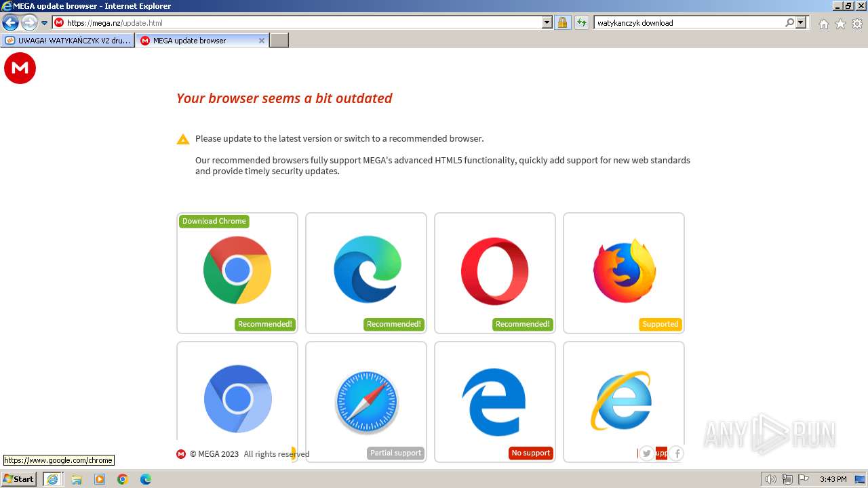The image size is (868, 488).
Task: Click the outdated browser heading text
Action: click(284, 98)
